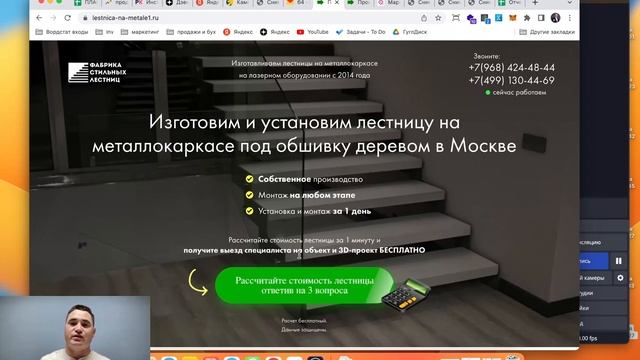Open the YouTube bookmark

[x=313, y=32]
